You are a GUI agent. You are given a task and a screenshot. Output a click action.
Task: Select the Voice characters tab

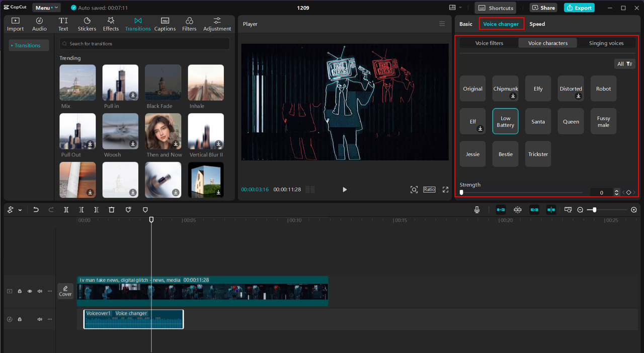pyautogui.click(x=548, y=43)
